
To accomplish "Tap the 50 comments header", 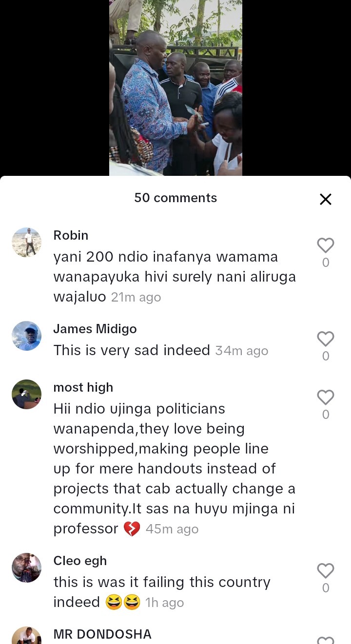I will pyautogui.click(x=175, y=198).
